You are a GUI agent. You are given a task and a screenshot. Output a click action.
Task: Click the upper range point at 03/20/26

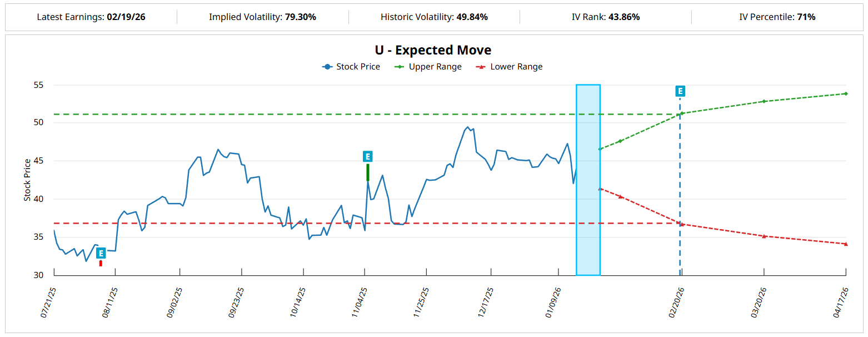point(764,101)
